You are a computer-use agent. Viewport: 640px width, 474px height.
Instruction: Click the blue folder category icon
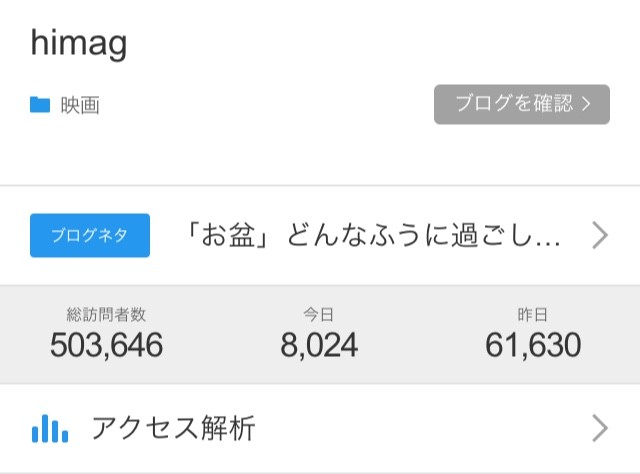(40, 105)
